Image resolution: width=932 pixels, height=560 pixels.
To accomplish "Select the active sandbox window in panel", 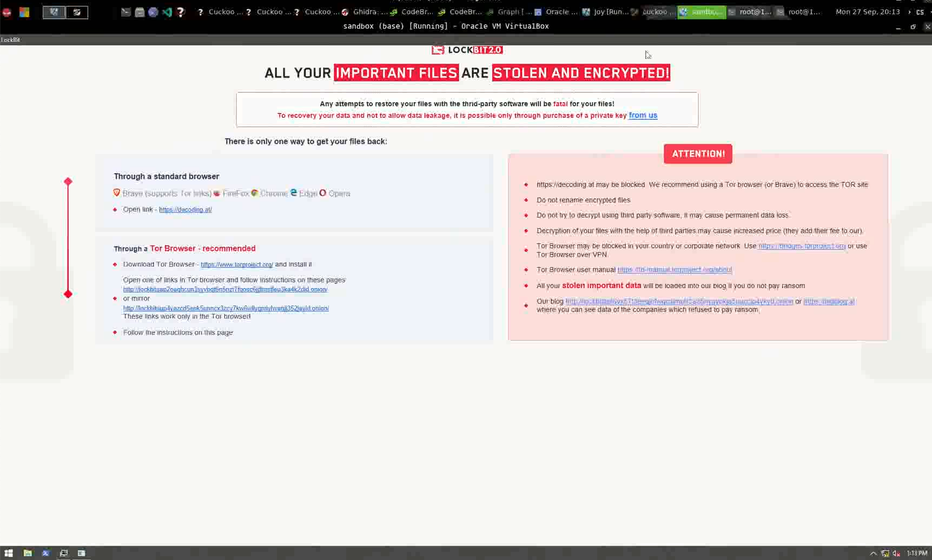I will (x=702, y=12).
